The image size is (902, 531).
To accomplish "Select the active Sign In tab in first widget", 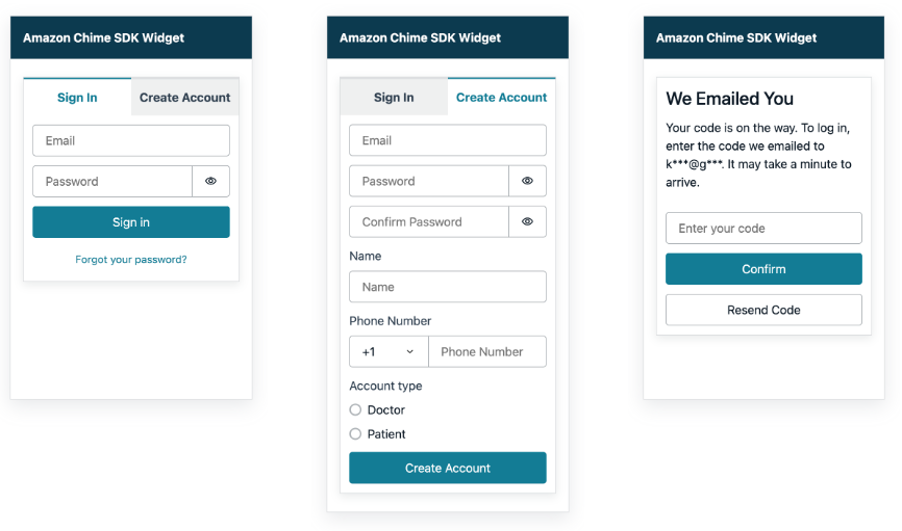I will click(77, 97).
